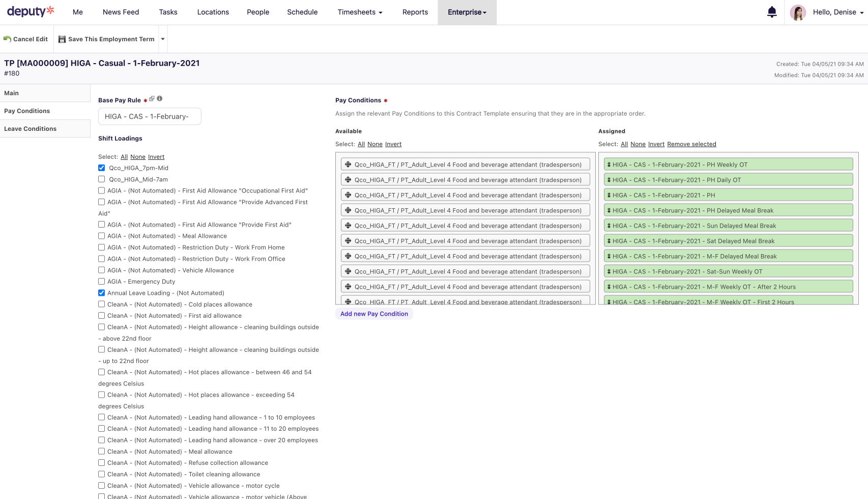
Task: Tick CleanA Leading hand allowance - 1 to 10 employees
Action: click(102, 417)
